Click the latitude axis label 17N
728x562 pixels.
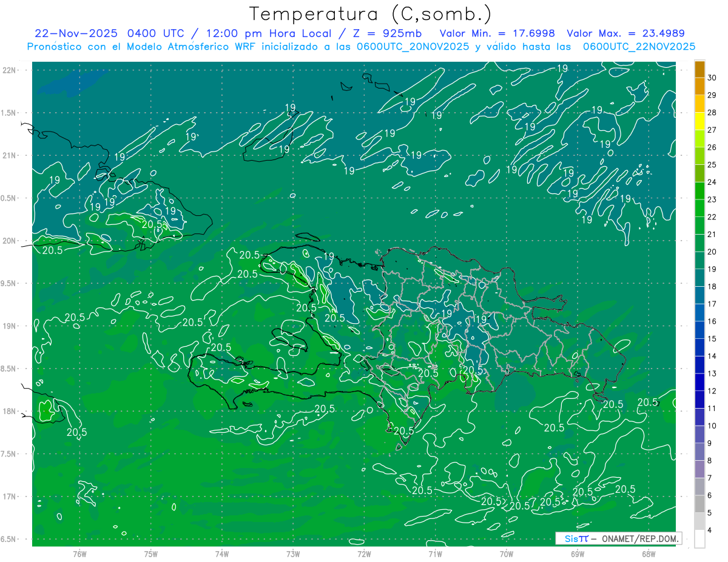coord(9,497)
